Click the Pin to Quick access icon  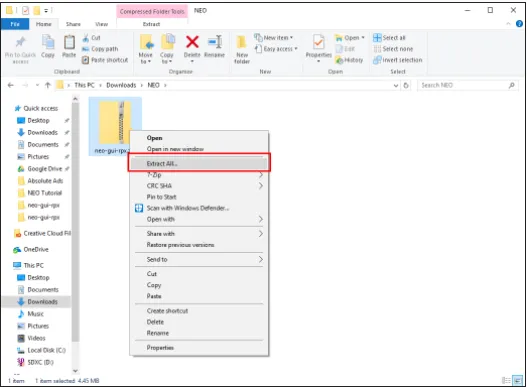[21, 42]
